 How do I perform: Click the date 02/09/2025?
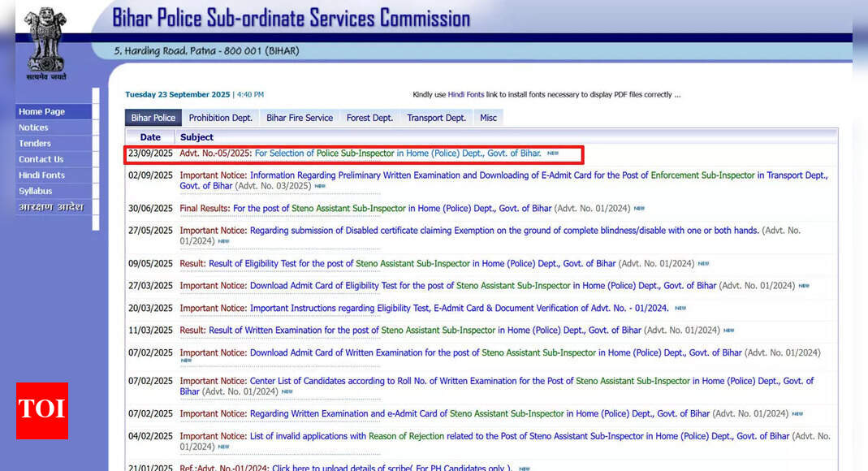tap(150, 175)
